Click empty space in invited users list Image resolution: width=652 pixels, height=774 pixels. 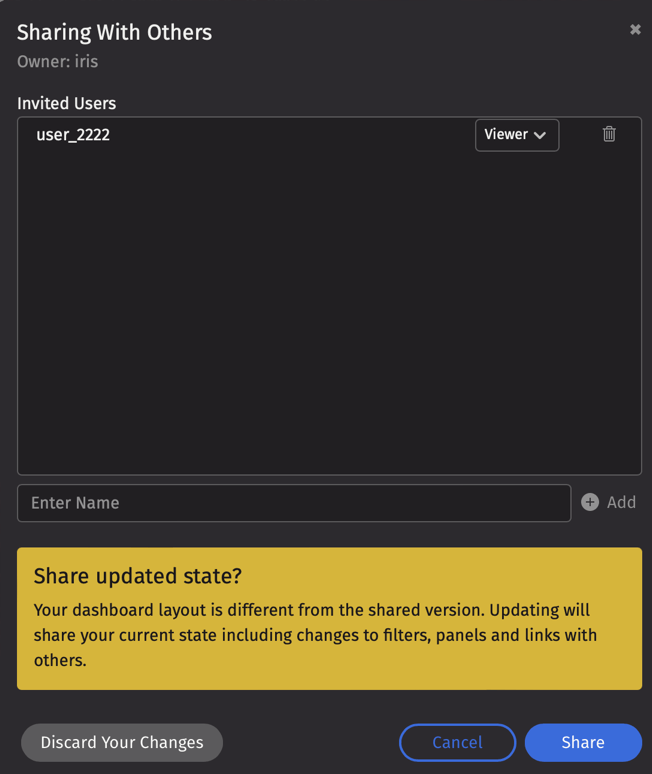329,320
